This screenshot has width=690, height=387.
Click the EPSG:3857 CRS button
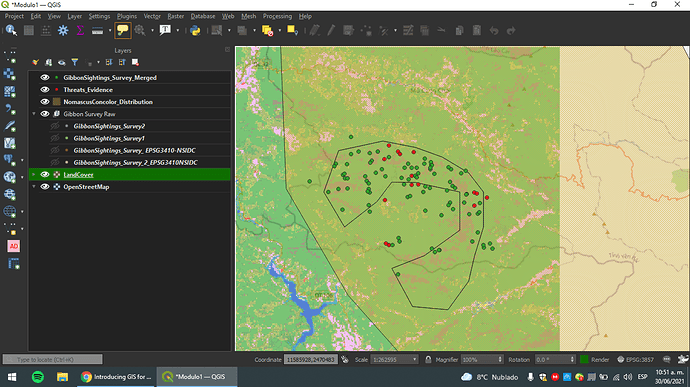(x=635, y=360)
